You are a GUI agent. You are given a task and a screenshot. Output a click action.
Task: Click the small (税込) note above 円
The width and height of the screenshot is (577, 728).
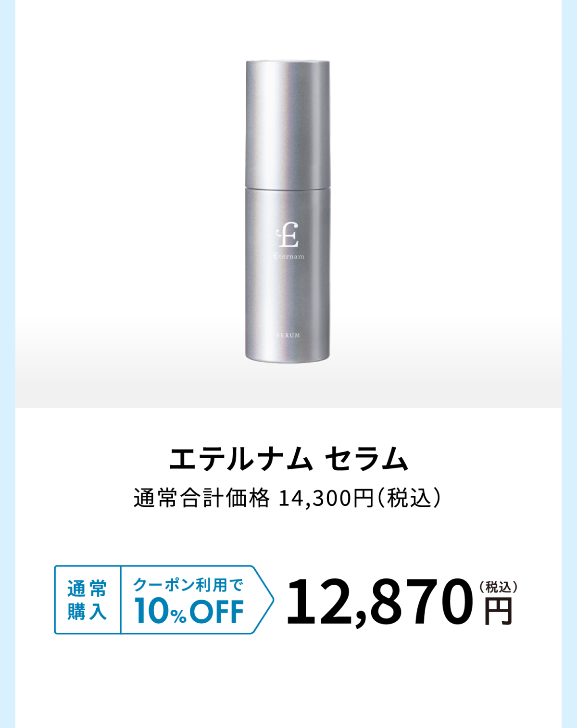(498, 587)
